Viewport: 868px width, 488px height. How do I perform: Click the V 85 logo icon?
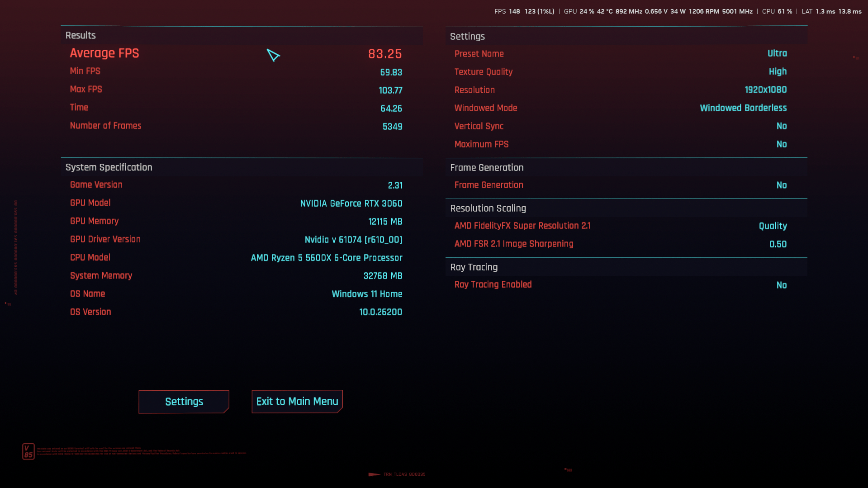(28, 451)
